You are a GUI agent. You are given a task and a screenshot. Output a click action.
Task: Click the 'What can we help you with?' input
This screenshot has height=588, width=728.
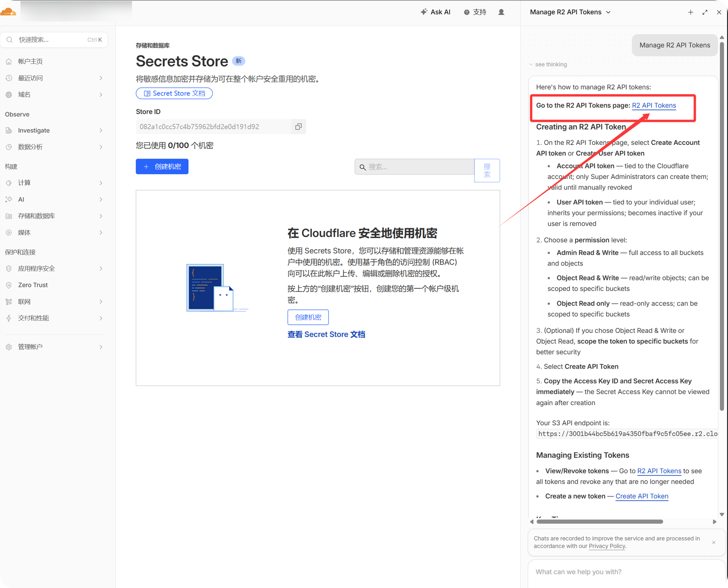[626, 572]
